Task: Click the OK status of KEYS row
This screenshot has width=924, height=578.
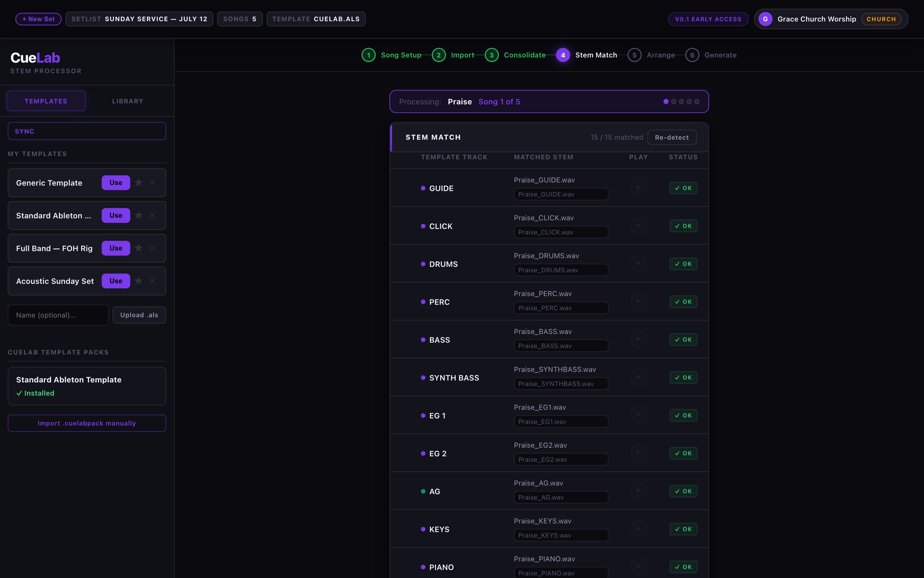Action: (x=683, y=529)
